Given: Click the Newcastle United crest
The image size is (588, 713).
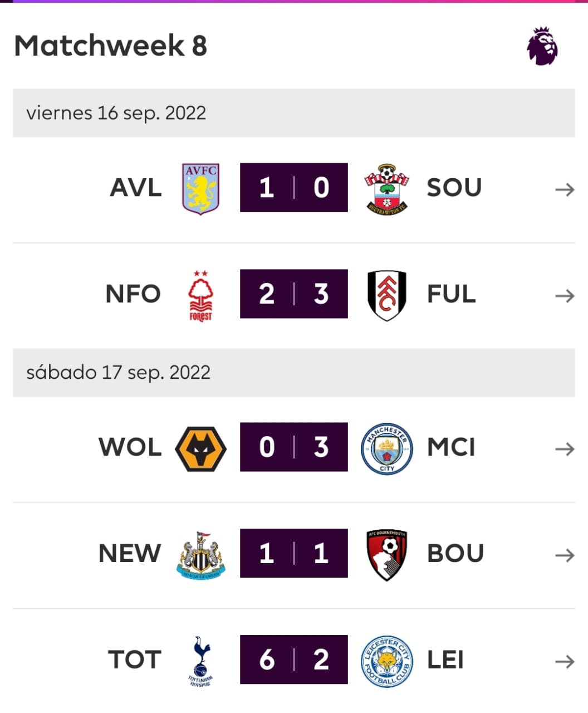Looking at the screenshot, I should coord(201,554).
